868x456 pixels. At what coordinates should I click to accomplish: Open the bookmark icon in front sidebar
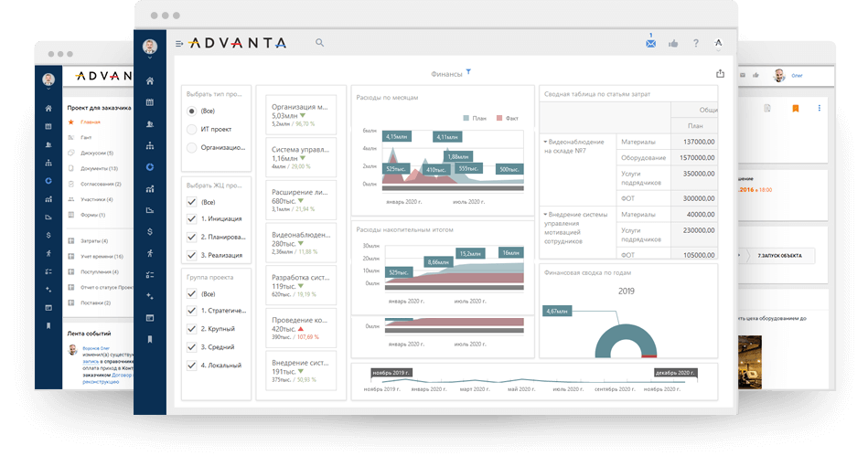point(149,339)
